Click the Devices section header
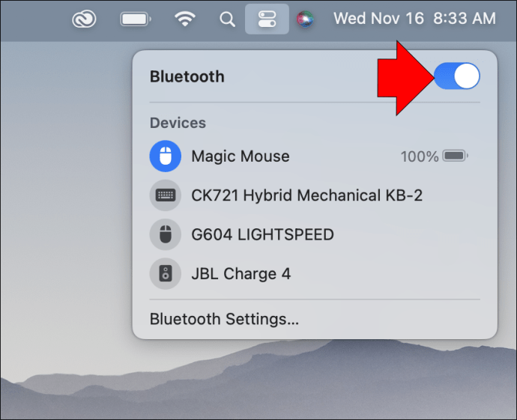The width and height of the screenshot is (517, 420). (x=178, y=123)
